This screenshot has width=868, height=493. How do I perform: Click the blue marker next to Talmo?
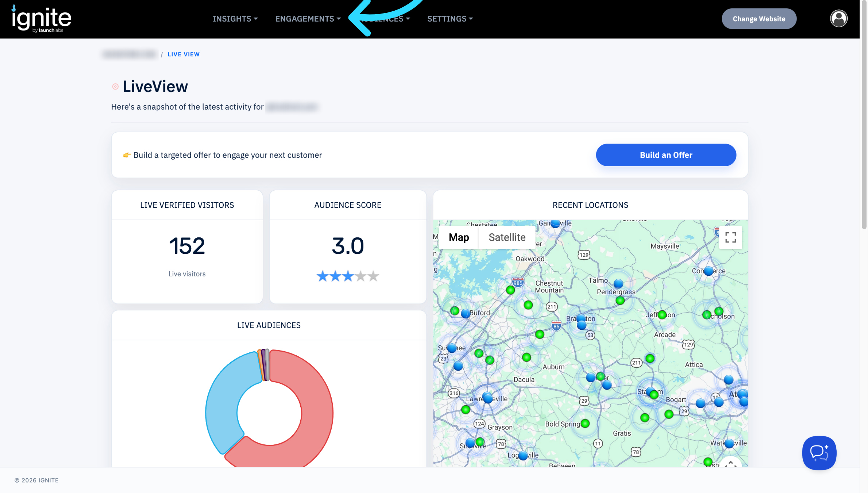(618, 283)
